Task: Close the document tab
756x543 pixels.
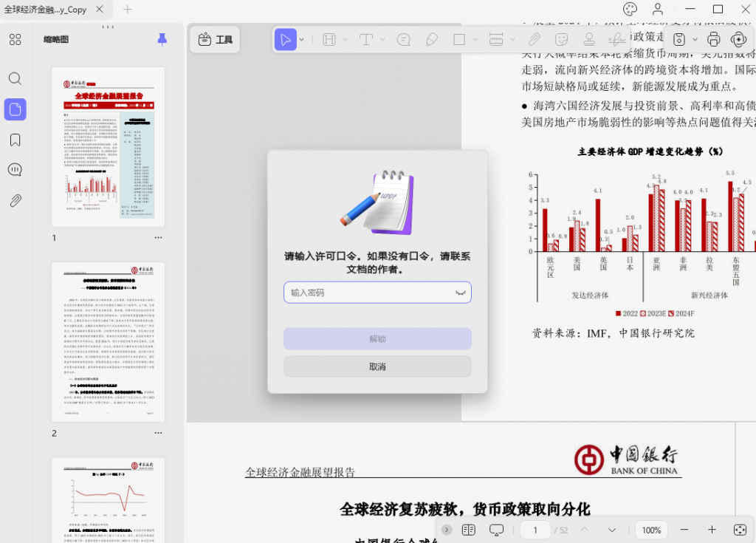Action: pyautogui.click(x=100, y=9)
